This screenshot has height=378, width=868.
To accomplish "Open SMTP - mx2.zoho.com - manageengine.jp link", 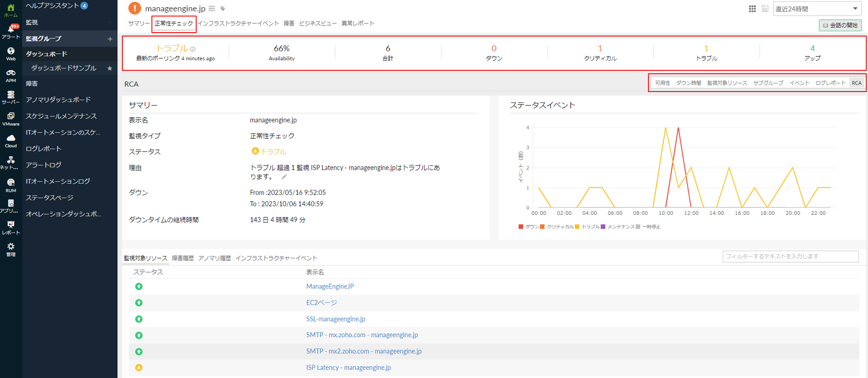I will (364, 351).
